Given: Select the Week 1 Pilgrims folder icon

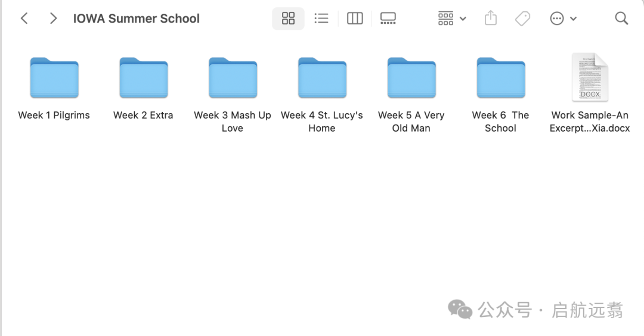Looking at the screenshot, I should point(54,78).
